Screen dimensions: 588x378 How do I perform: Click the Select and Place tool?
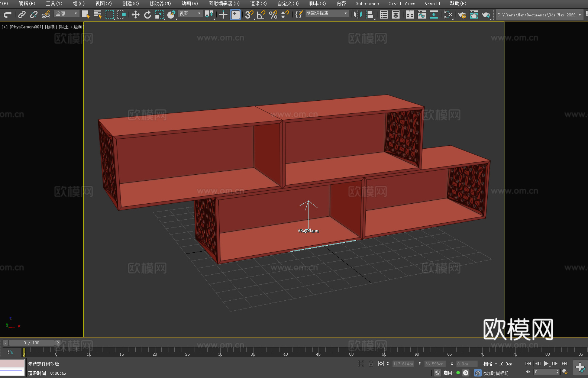tap(171, 14)
